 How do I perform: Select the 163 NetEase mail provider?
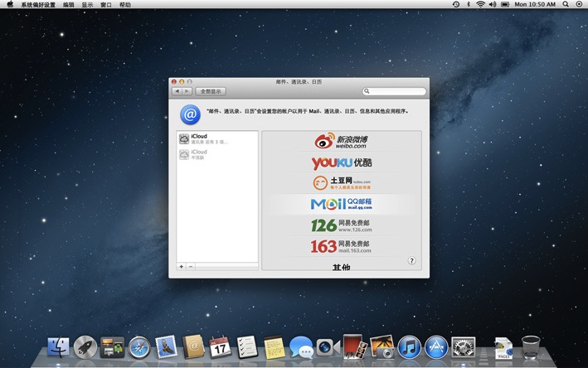point(341,246)
